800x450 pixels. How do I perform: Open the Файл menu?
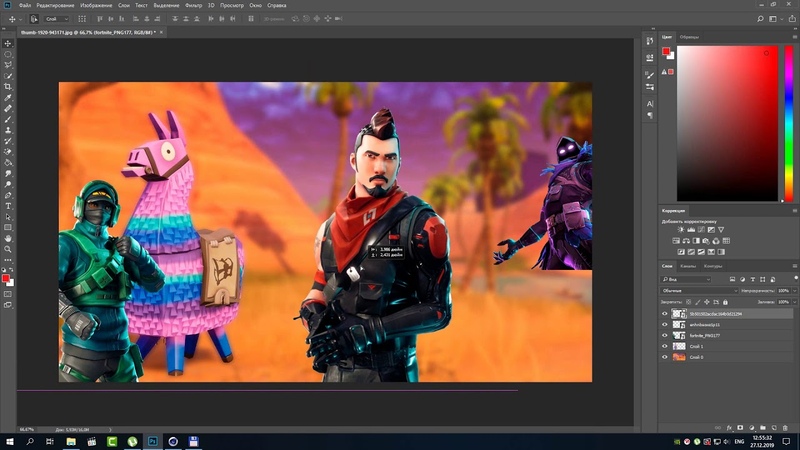pyautogui.click(x=24, y=5)
